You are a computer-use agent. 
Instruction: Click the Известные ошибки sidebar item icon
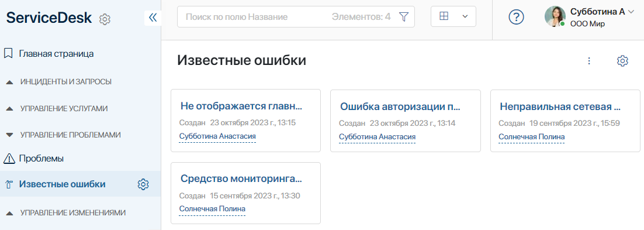(9, 184)
